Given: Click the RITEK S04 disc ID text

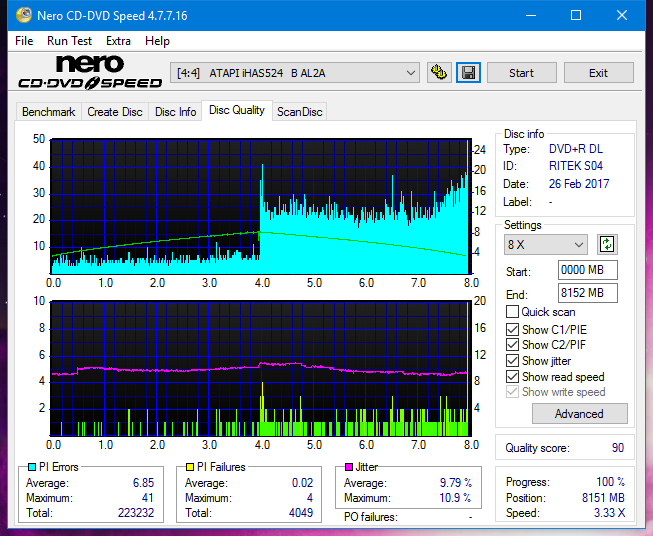Looking at the screenshot, I should point(576,166).
